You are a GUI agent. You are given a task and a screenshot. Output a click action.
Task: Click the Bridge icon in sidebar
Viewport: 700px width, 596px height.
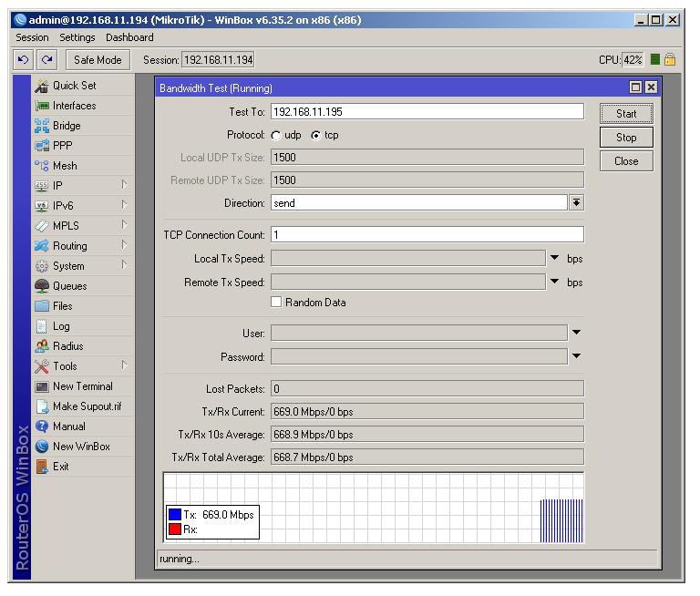tap(41, 126)
